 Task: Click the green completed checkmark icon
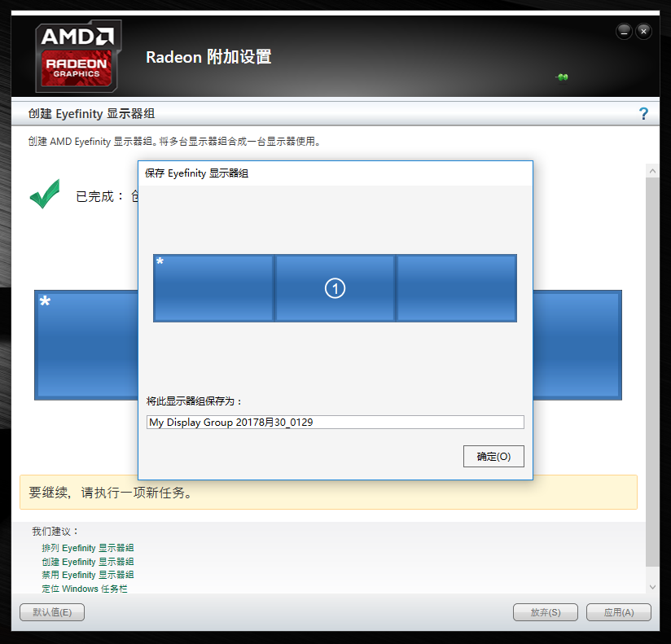click(x=45, y=195)
